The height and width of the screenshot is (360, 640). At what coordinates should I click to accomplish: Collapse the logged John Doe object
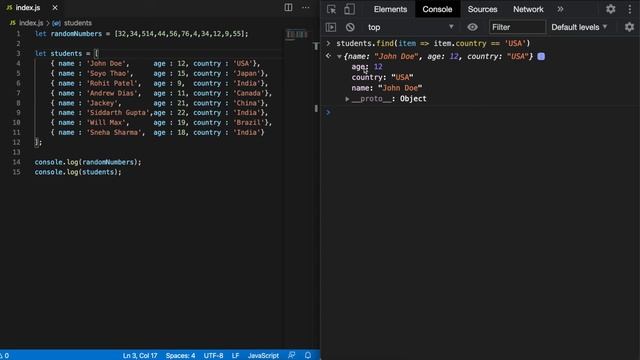tap(339, 56)
